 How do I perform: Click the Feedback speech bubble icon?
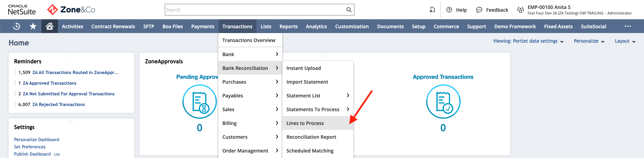click(x=479, y=10)
